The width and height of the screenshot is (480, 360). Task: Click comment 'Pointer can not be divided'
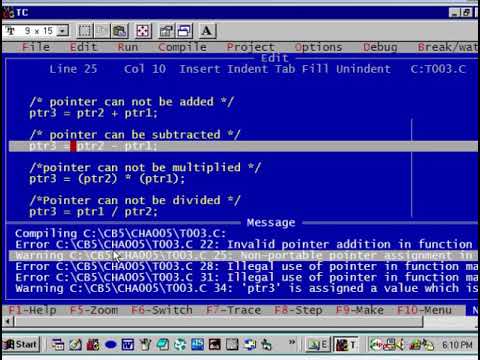(x=135, y=200)
